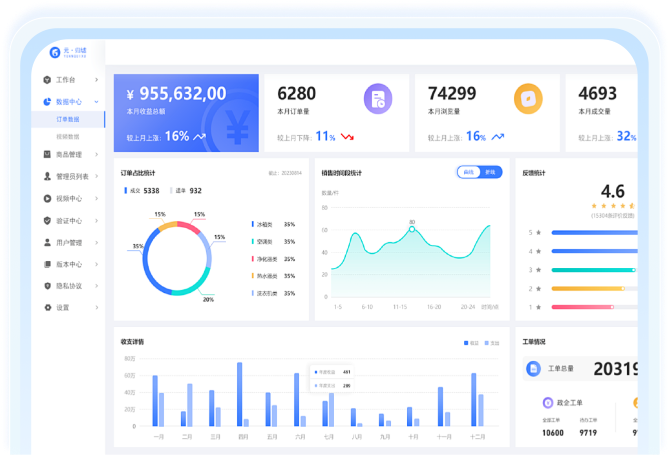Switch sales chart to 曲线 mode
The width and height of the screenshot is (670, 456).
(468, 172)
